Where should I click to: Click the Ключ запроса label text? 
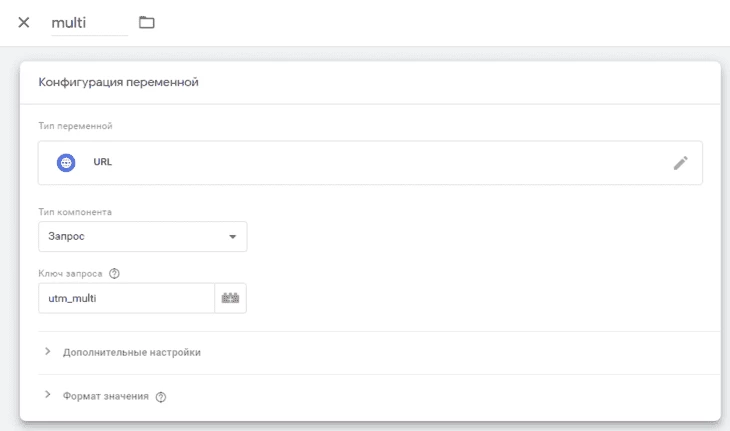70,274
